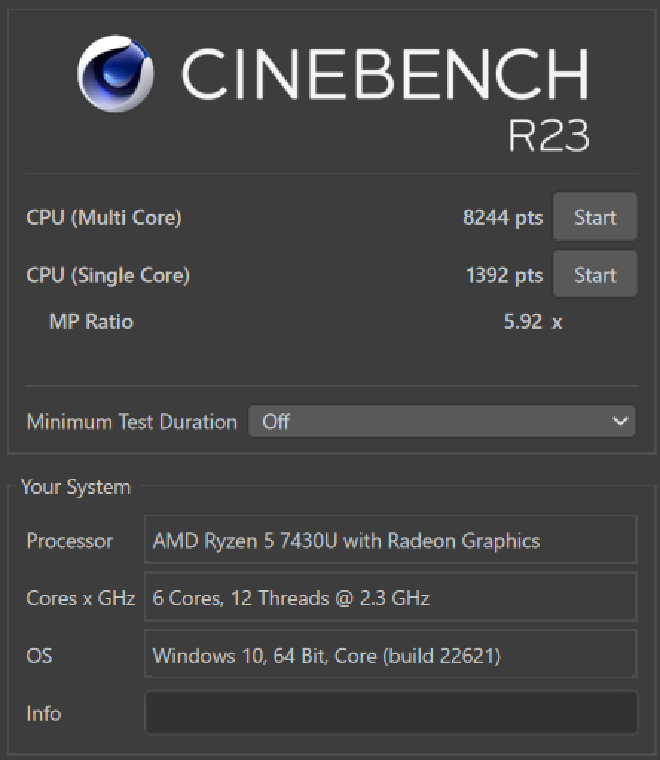Image resolution: width=660 pixels, height=760 pixels.
Task: Start the CPU Single Core test
Action: pyautogui.click(x=595, y=275)
